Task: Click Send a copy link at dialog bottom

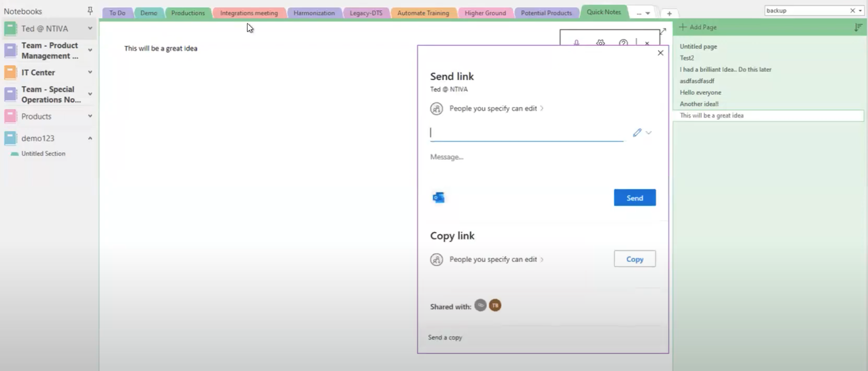Action: point(445,337)
